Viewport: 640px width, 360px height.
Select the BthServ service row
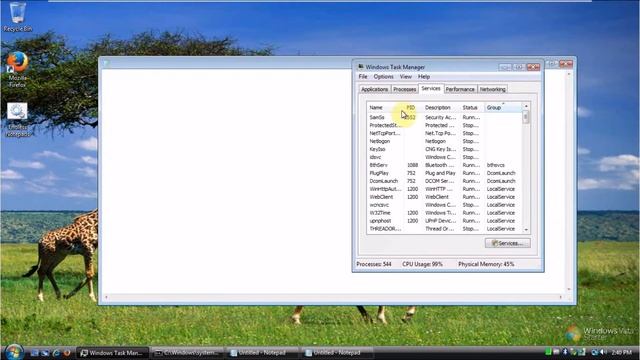444,165
